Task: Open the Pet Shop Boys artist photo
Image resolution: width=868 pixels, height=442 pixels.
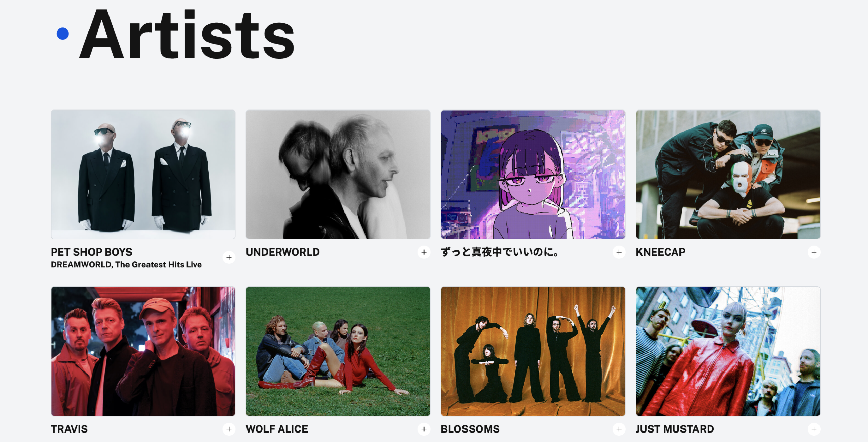Action: pos(143,174)
